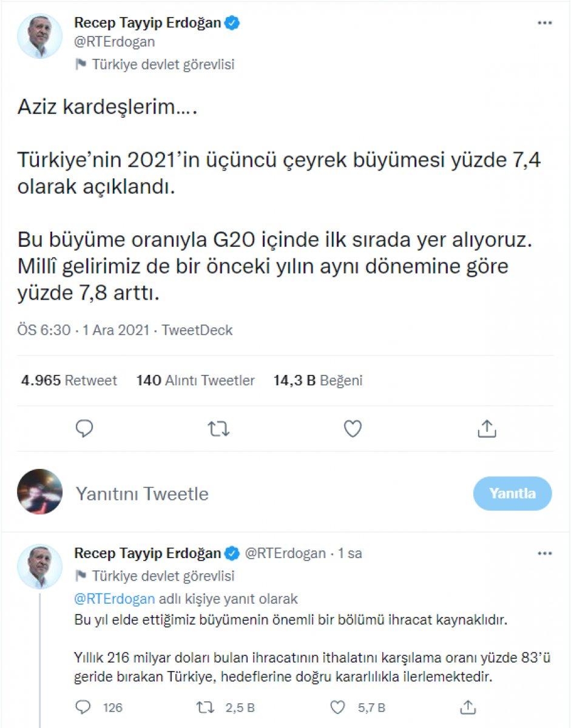Open the reply icon on Erdoğan's tweet
The height and width of the screenshot is (728, 571).
[84, 429]
